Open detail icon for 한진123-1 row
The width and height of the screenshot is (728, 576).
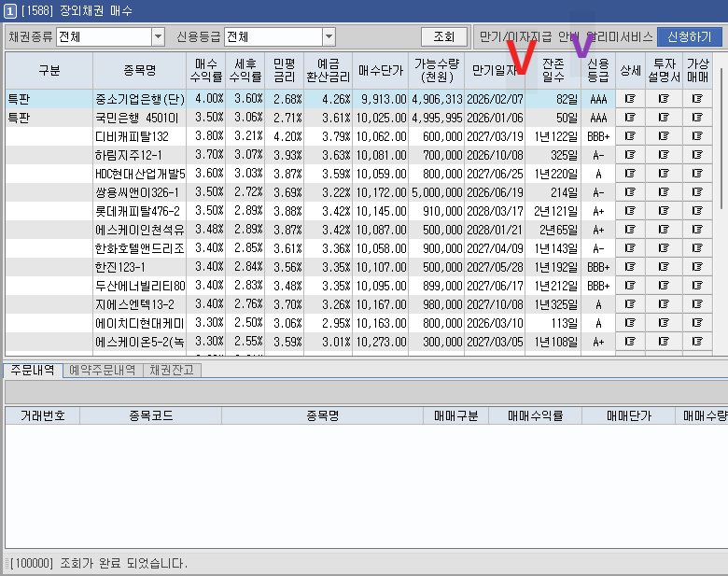coord(630,267)
